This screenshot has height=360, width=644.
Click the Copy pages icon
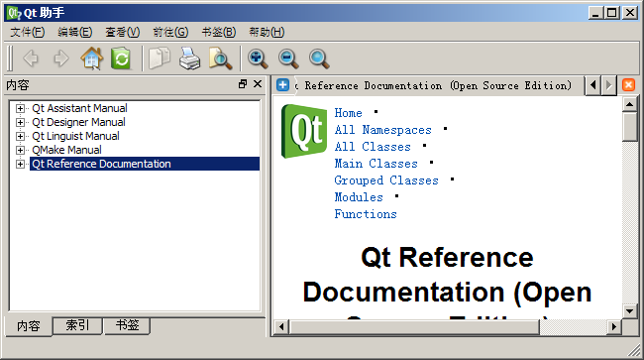160,59
